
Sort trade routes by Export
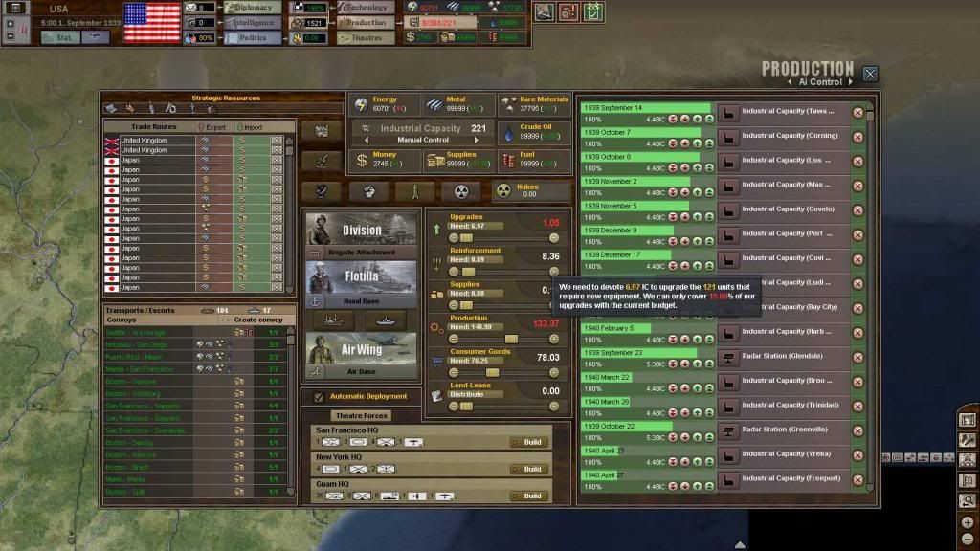[x=212, y=127]
